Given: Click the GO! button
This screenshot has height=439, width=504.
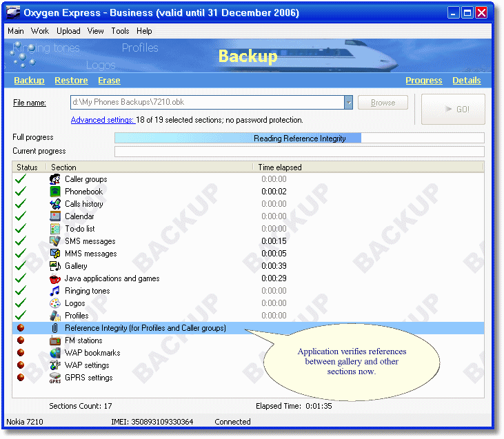Looking at the screenshot, I should coord(453,110).
